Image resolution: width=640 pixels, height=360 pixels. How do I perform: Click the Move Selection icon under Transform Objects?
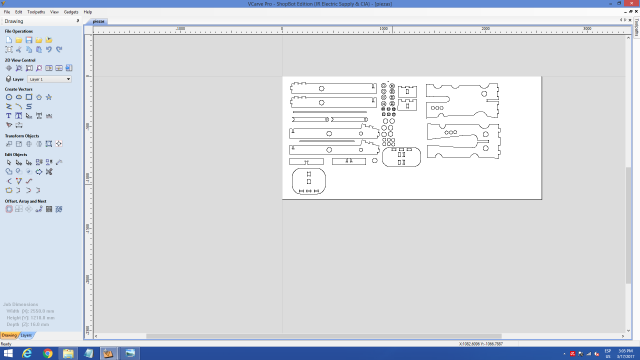tap(9, 144)
